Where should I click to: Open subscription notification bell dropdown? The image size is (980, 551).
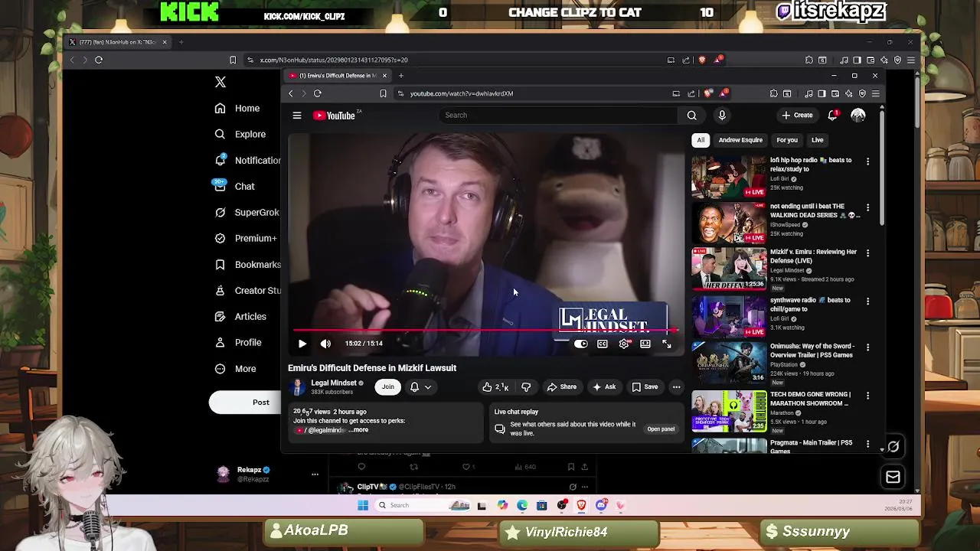pos(420,387)
